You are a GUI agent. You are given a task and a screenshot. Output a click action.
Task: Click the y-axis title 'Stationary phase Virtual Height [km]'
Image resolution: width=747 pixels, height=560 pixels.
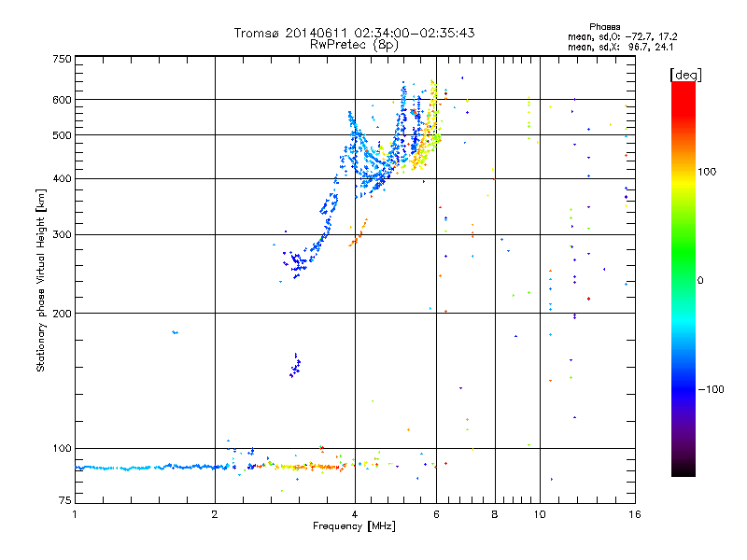pos(41,280)
